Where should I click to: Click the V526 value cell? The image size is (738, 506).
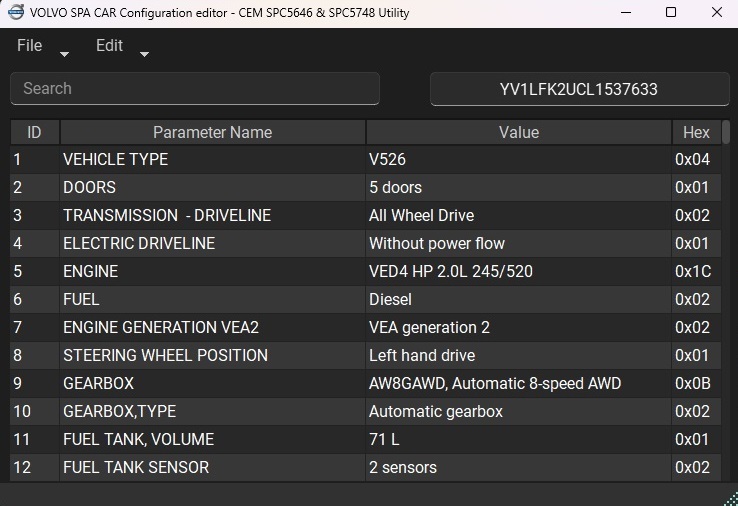[519, 160]
